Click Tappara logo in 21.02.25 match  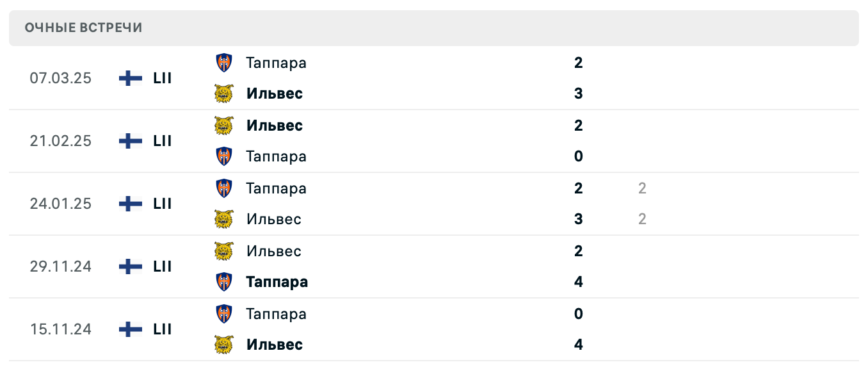click(223, 156)
